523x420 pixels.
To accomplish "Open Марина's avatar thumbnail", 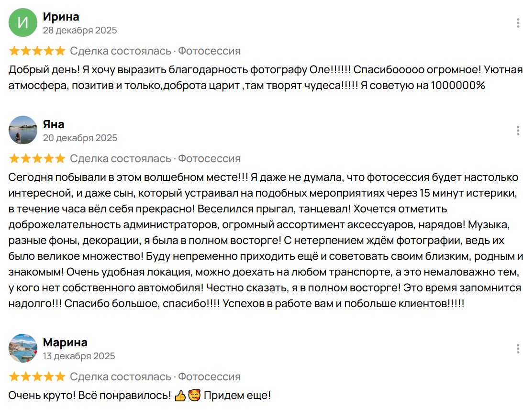I will 22,349.
